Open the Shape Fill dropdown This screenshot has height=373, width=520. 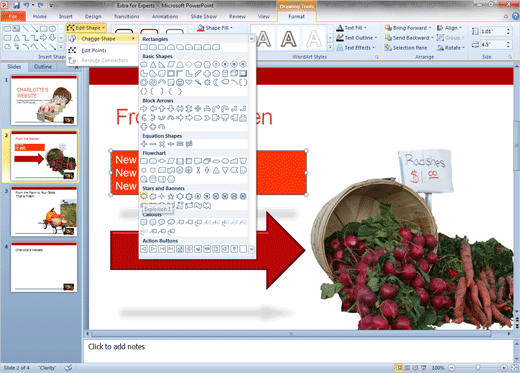tap(215, 28)
